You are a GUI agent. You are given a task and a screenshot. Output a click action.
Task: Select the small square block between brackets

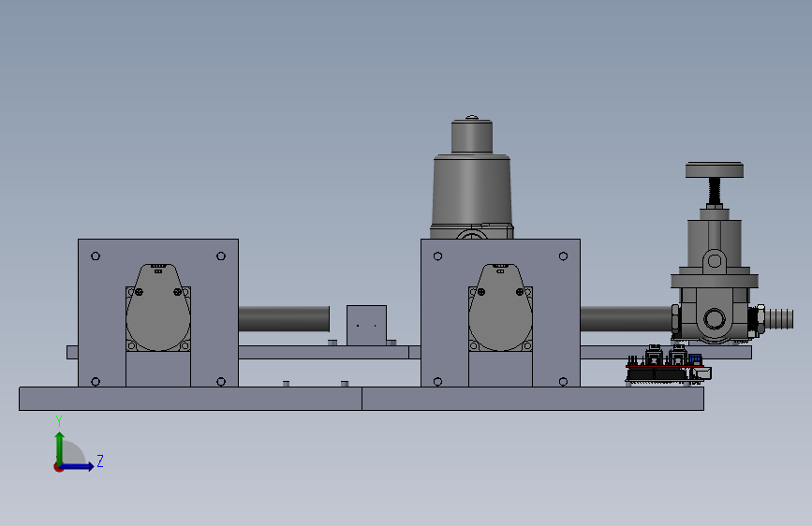coord(366,325)
